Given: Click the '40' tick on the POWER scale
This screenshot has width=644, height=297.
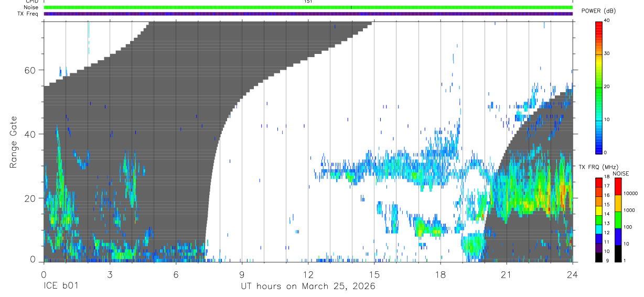Looking at the screenshot, I should pyautogui.click(x=607, y=20).
